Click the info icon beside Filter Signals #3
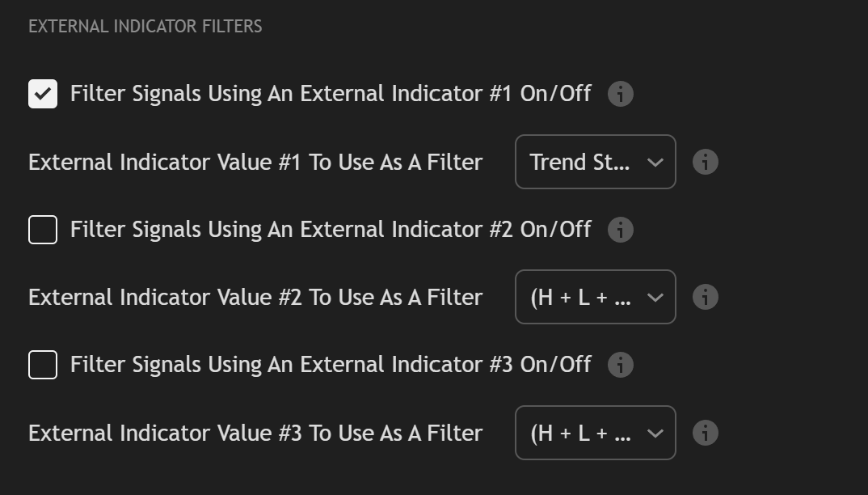868x495 pixels. pyautogui.click(x=620, y=364)
